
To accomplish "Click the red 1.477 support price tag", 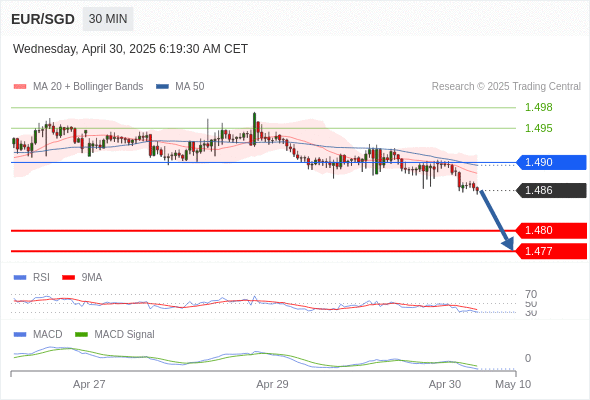I will point(551,251).
